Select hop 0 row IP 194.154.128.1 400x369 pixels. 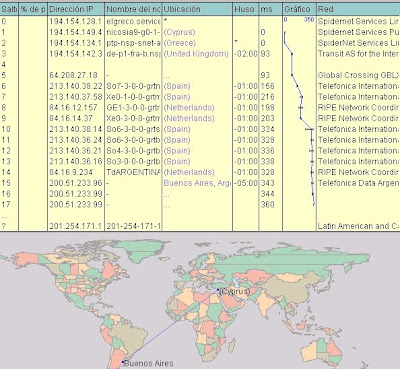click(76, 21)
